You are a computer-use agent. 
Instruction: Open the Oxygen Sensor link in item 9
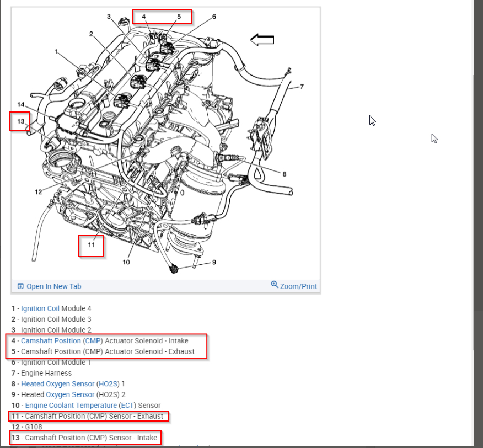pyautogui.click(x=70, y=394)
